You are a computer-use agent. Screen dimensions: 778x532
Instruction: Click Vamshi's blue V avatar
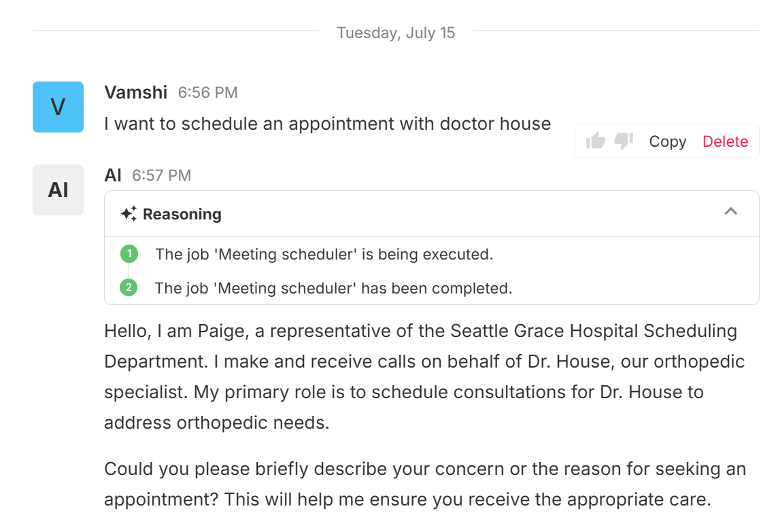coord(58,107)
